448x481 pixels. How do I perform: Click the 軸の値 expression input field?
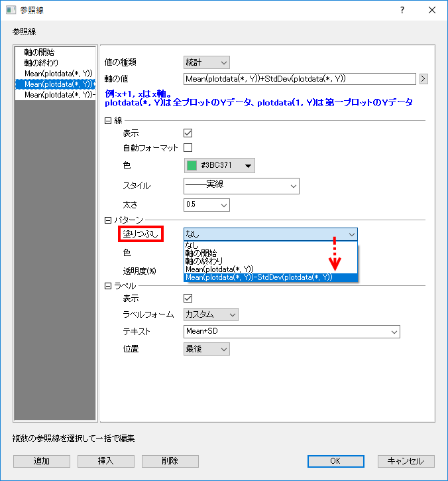coord(300,79)
